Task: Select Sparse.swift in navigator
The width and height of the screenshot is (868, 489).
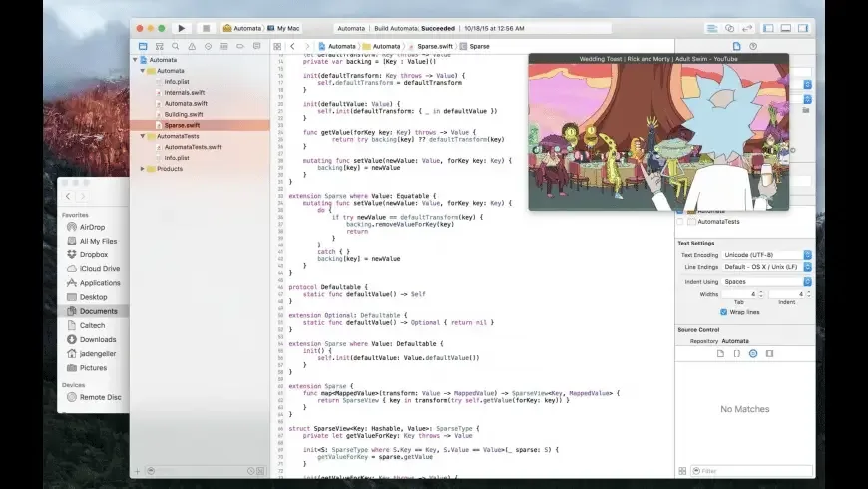Action: point(200,125)
